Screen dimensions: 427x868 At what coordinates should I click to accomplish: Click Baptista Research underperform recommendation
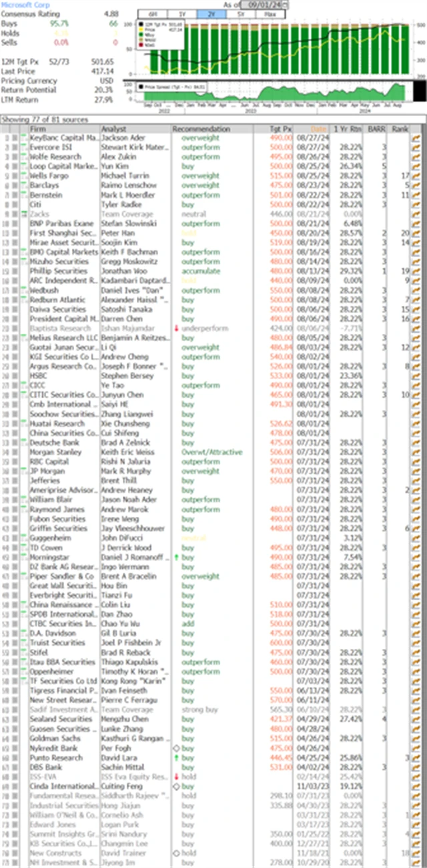coord(204,329)
